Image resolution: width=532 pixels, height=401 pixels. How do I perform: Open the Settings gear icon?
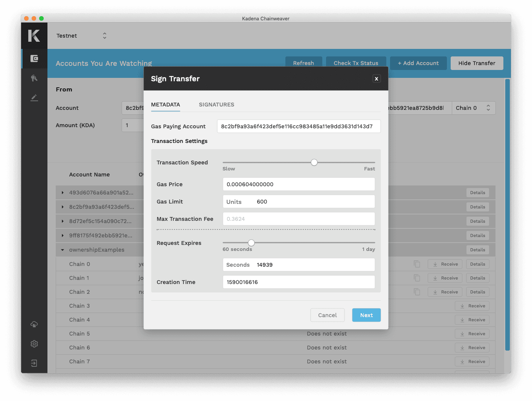click(x=34, y=344)
